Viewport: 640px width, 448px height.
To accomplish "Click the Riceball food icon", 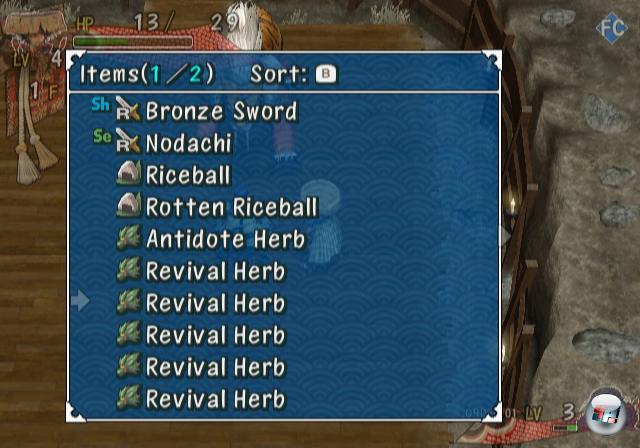I will tap(129, 173).
